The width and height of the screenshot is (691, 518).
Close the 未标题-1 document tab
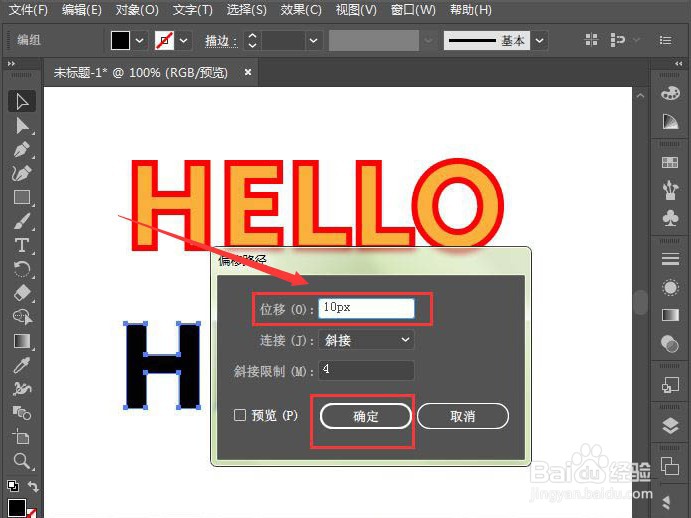[248, 72]
